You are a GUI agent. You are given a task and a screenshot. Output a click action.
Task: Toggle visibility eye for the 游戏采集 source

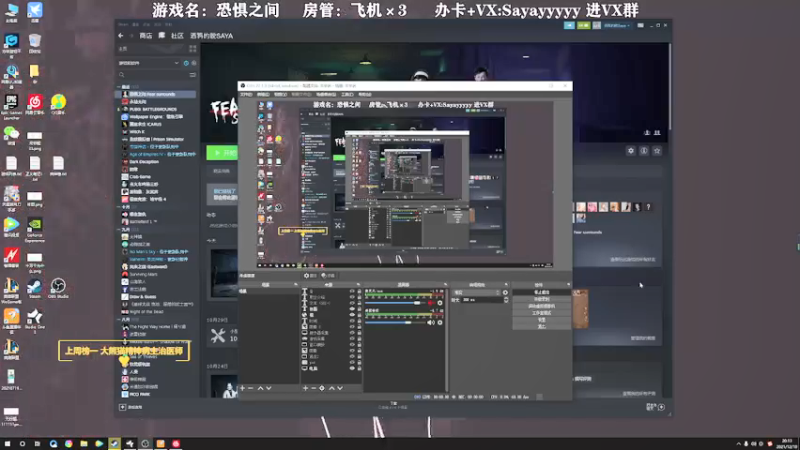point(352,339)
